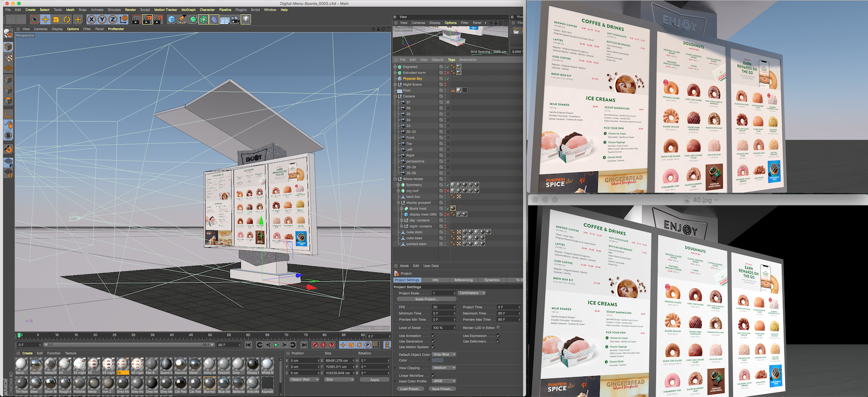Screen dimensions: 868x397
Task: Click the Coordinate System globe icon
Action: 124,19
